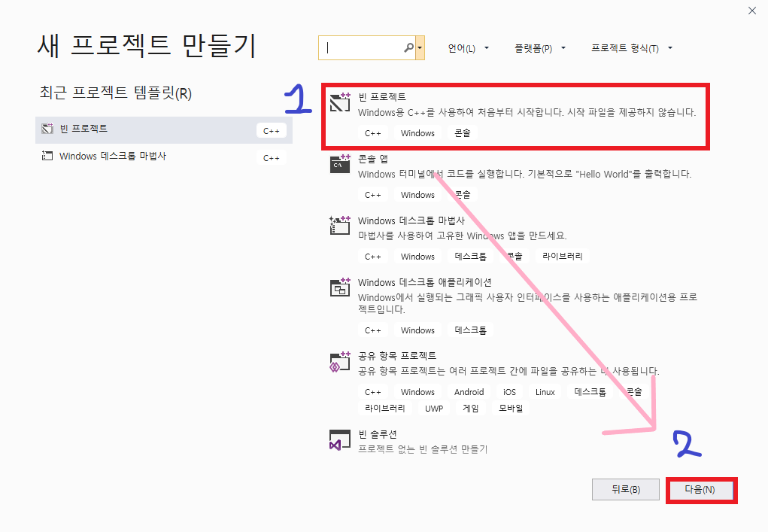Click 데스크톱 tag under Windows 데스크톱 애플리케이션
The width and height of the screenshot is (768, 532).
pyautogui.click(x=470, y=330)
